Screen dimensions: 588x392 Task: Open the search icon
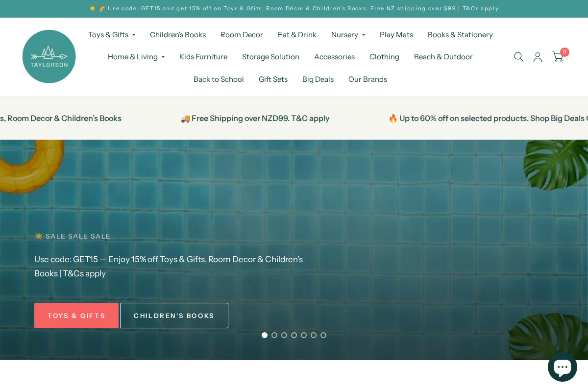[518, 57]
